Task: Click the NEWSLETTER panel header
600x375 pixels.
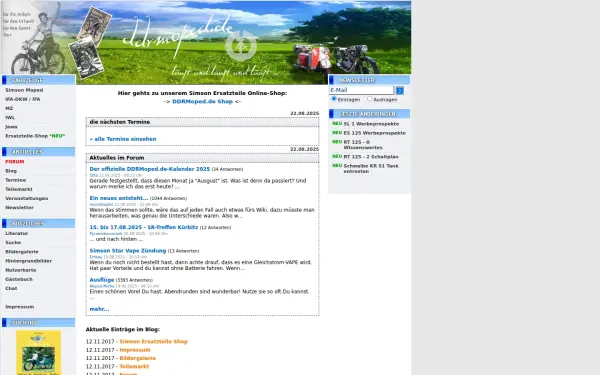Action: point(369,80)
